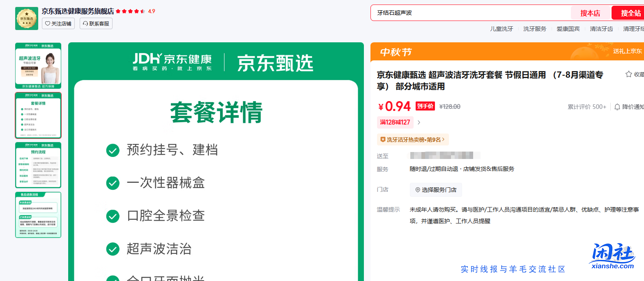Open the 洗牙洁牙热卖榜·第9名 ranking
Image resolution: width=644 pixels, height=281 pixels.
(413, 140)
